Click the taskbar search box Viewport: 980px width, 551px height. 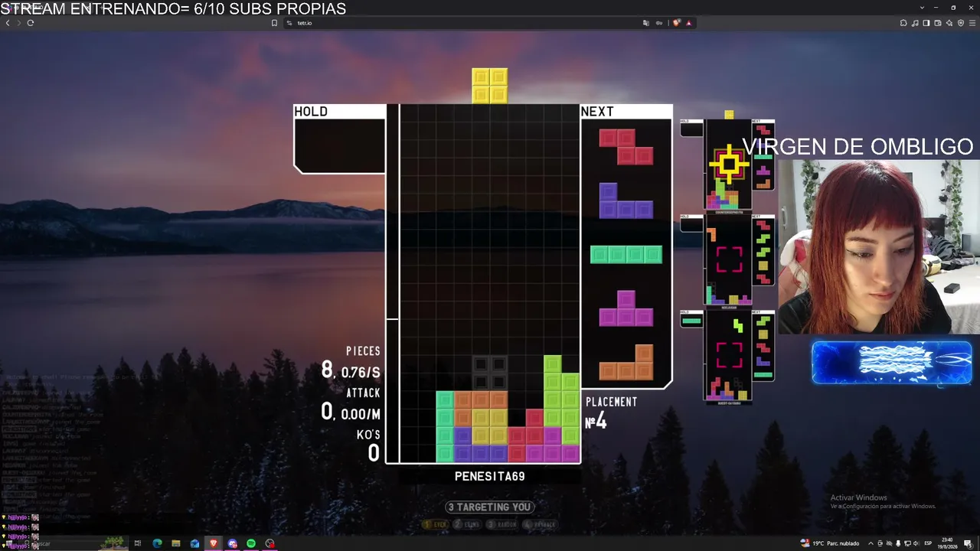[x=73, y=543]
